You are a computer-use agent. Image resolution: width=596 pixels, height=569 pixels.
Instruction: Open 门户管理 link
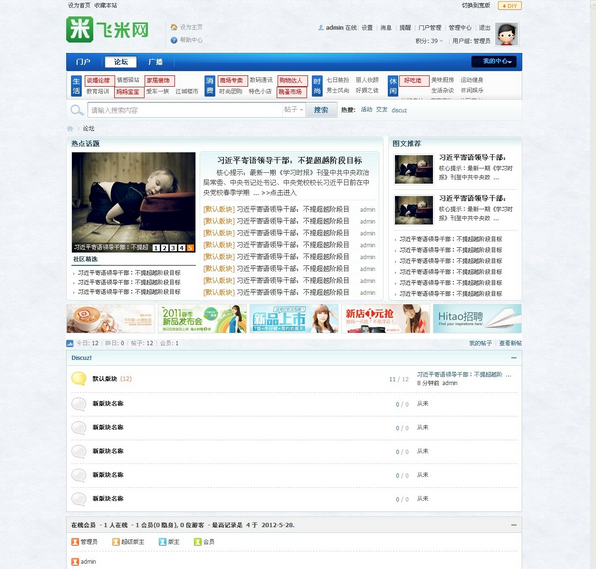[x=430, y=27]
